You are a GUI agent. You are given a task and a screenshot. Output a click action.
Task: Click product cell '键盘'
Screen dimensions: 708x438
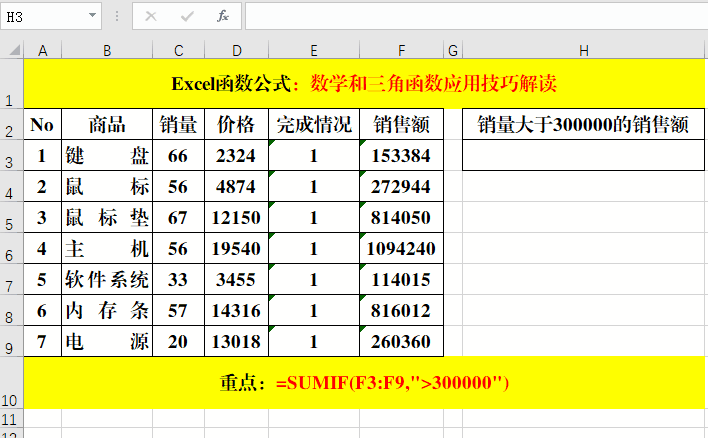click(x=107, y=155)
